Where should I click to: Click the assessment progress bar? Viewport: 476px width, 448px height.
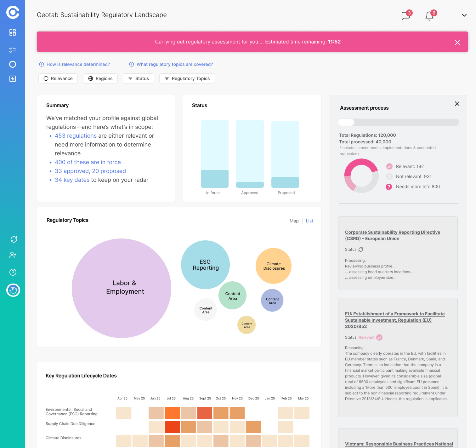399,122
